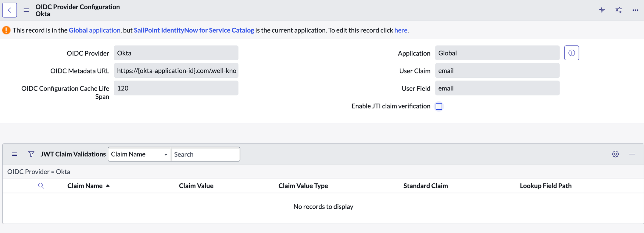Click the 'JWT Claim Validations' list title

73,154
